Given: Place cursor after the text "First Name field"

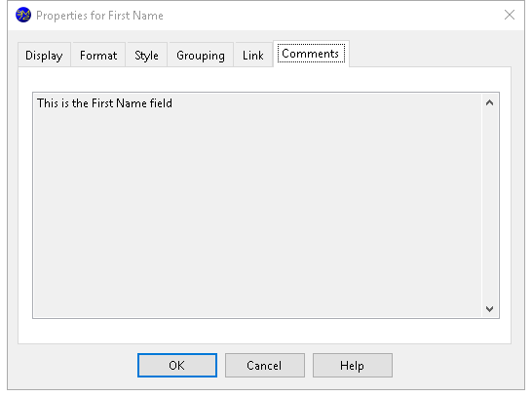Looking at the screenshot, I should point(173,103).
